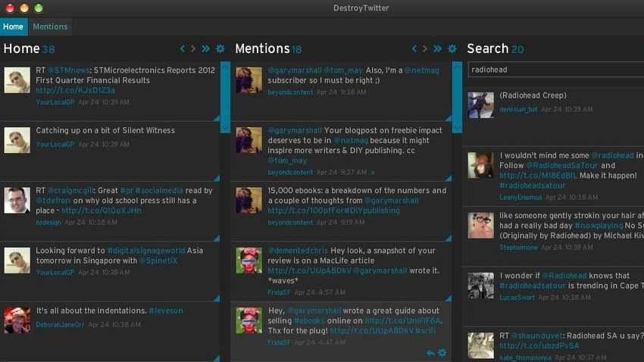The width and height of the screenshot is (644, 362).
Task: Open link http://t.co/KJxD1Z3a
Action: coord(75,90)
